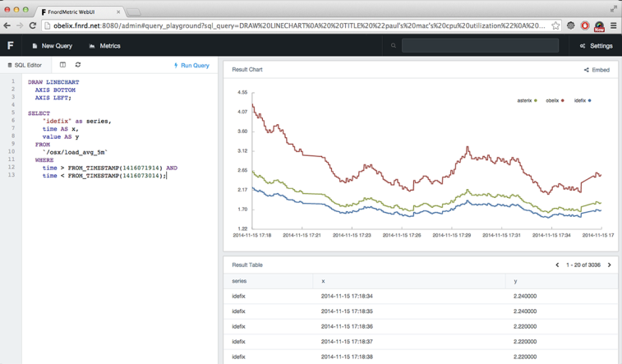Select timestamp cell 2014-11-15 17:18:37
The height and width of the screenshot is (364, 622).
click(347, 341)
